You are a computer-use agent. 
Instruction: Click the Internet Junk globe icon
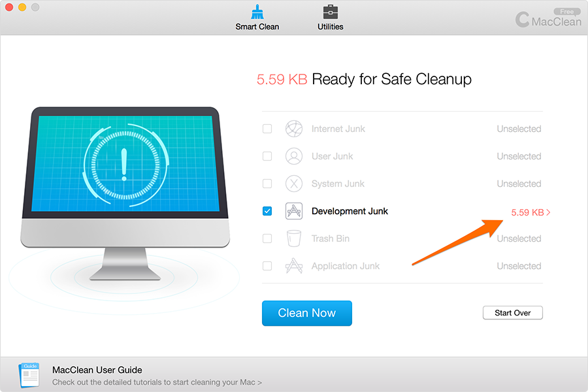(x=293, y=129)
